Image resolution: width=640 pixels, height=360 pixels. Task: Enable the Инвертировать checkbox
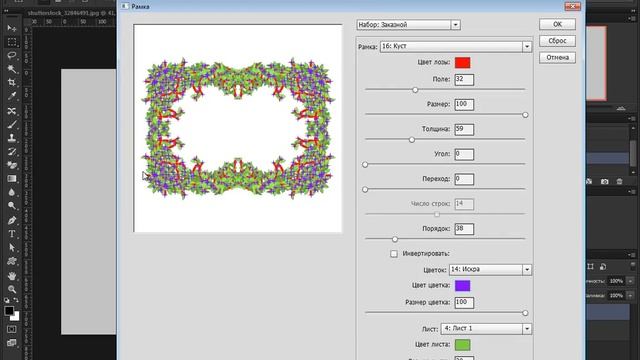coord(394,254)
